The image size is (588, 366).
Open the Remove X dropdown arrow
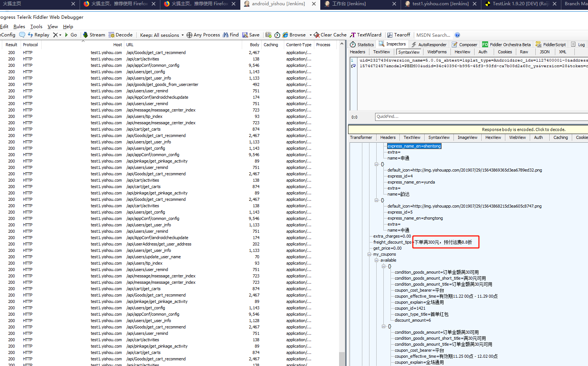point(60,35)
